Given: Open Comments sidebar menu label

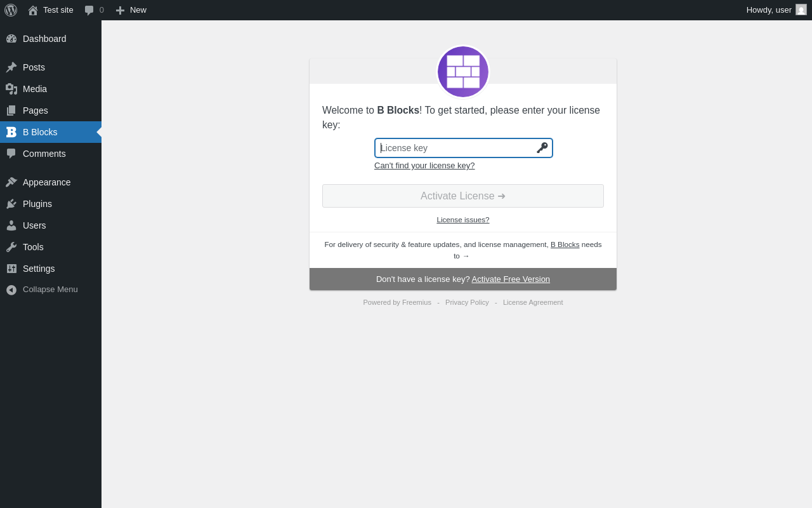Looking at the screenshot, I should (x=44, y=154).
